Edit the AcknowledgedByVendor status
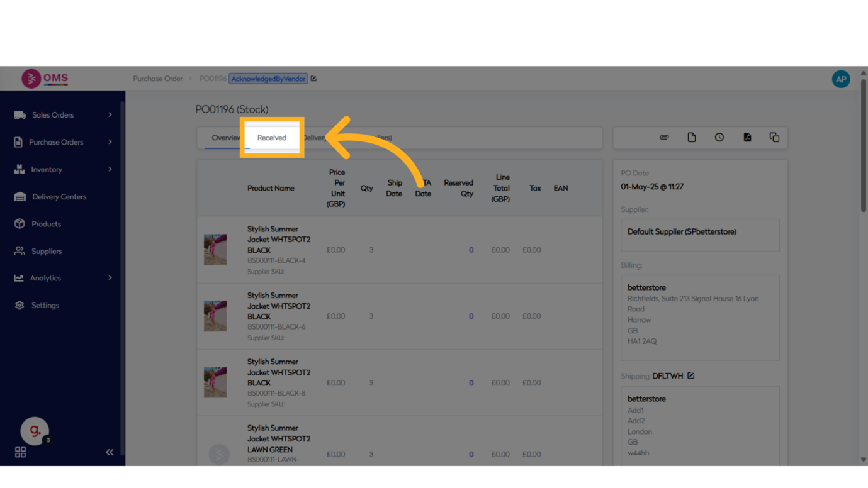This screenshot has height=488, width=868. 313,79
